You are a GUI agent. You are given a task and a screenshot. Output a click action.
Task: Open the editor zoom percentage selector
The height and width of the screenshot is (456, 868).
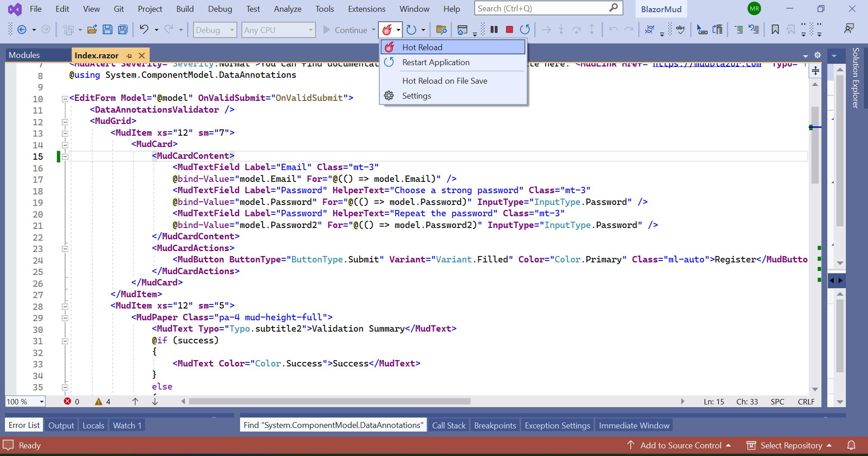tap(25, 401)
